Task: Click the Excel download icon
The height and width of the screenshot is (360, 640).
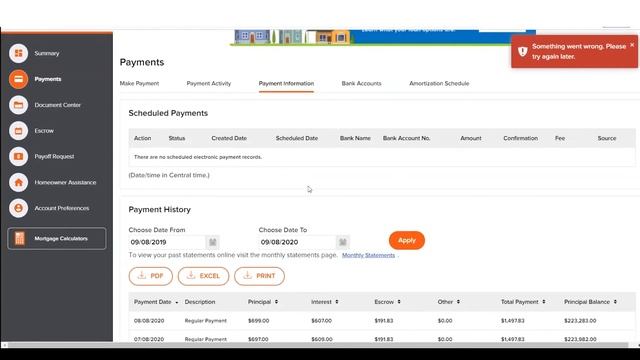Action: 191,276
